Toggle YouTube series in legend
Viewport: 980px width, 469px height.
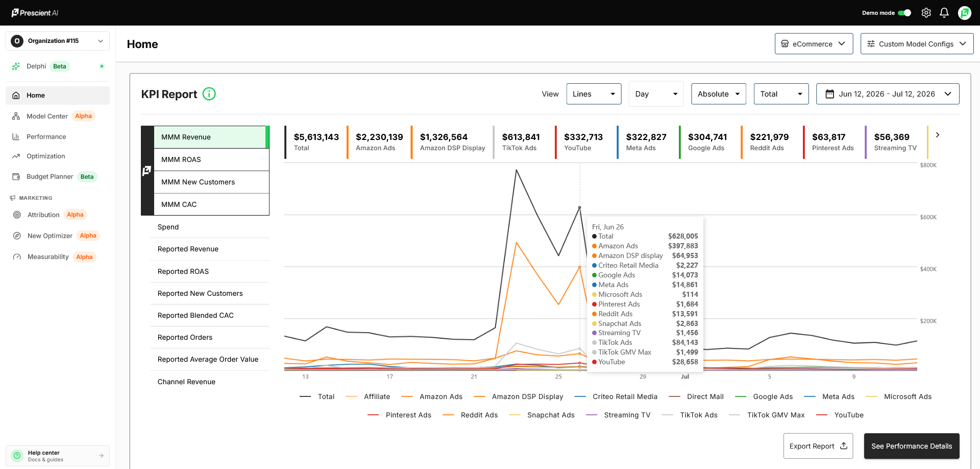click(840, 415)
